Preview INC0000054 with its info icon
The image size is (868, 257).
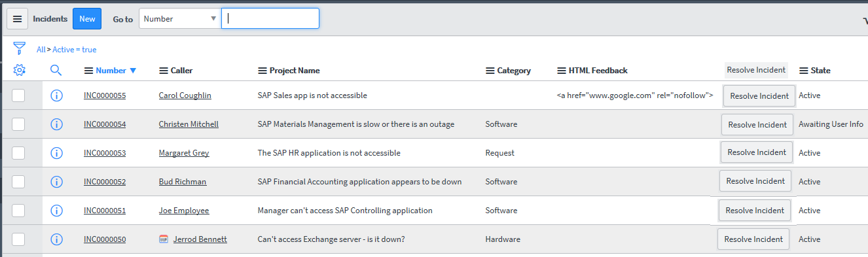pos(56,124)
